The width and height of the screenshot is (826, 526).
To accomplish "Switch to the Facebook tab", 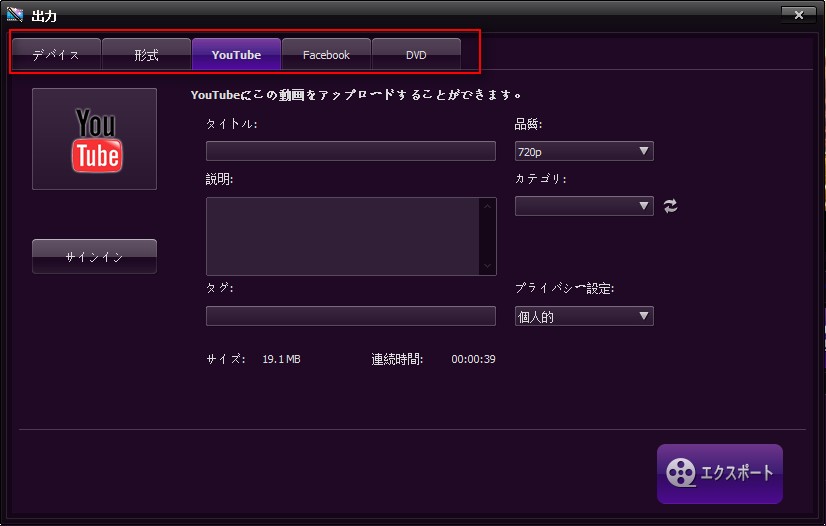I will (x=326, y=54).
